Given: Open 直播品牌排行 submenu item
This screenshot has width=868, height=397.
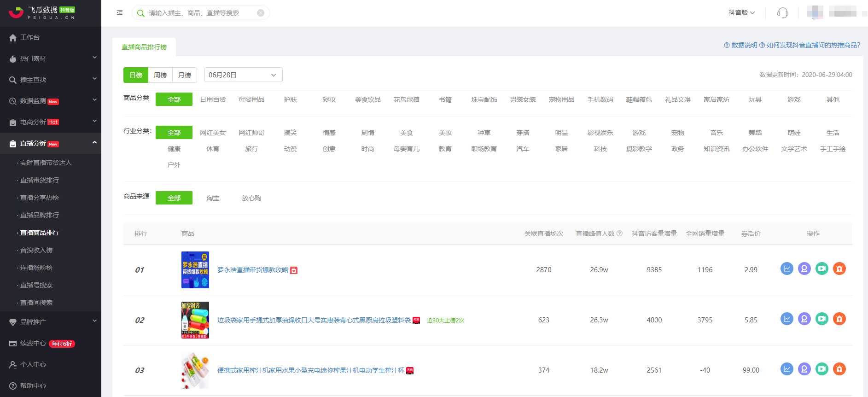Looking at the screenshot, I should tap(40, 215).
